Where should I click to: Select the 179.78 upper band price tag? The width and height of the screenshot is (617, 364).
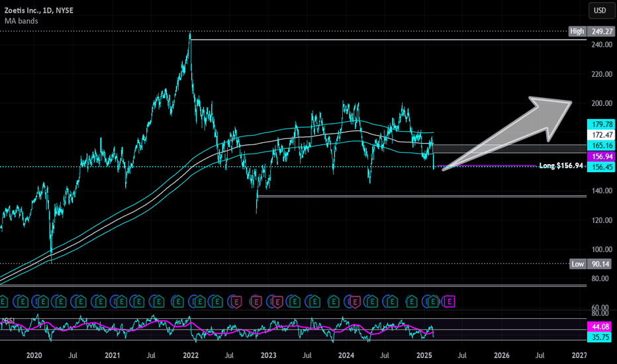tap(601, 124)
